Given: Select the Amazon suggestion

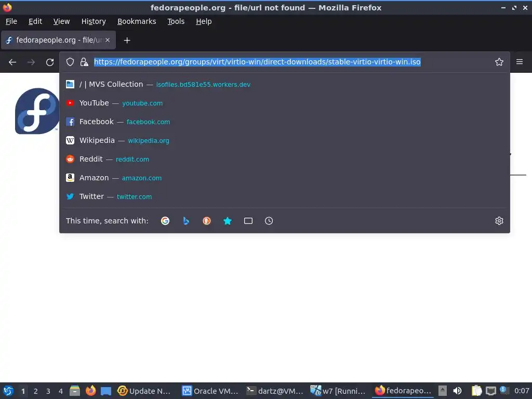Looking at the screenshot, I should pyautogui.click(x=285, y=178).
